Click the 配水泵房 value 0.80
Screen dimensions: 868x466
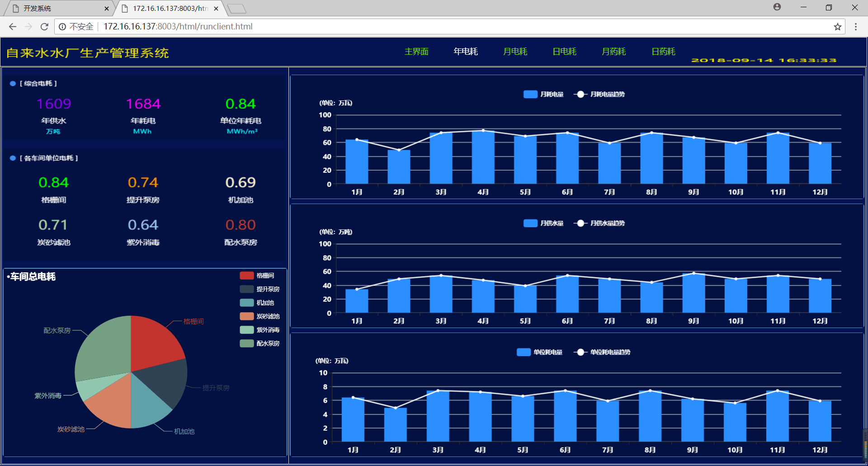[x=241, y=225]
